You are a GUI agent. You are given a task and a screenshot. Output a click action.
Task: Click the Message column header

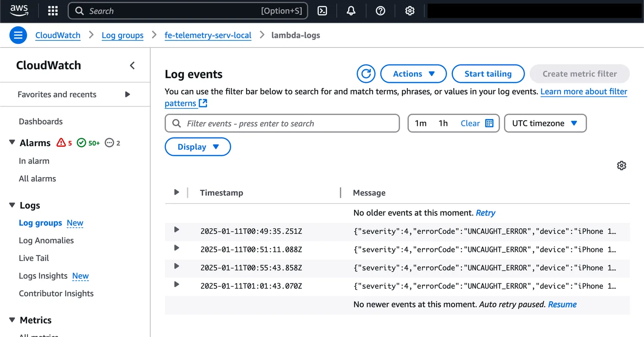(x=369, y=193)
